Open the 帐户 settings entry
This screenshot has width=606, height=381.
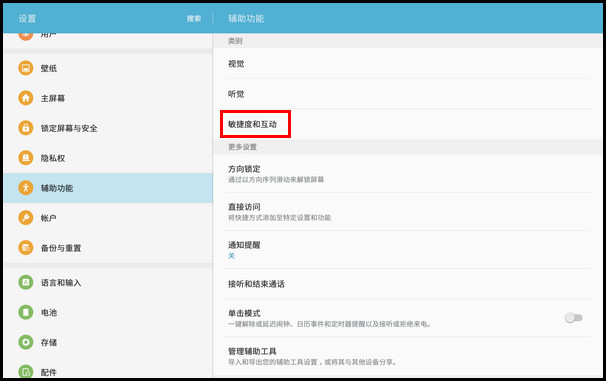click(x=108, y=218)
